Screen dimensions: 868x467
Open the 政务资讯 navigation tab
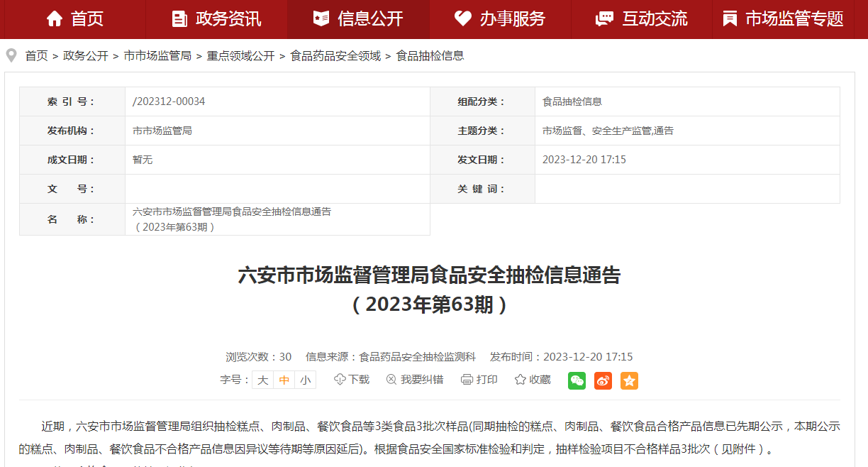point(216,19)
